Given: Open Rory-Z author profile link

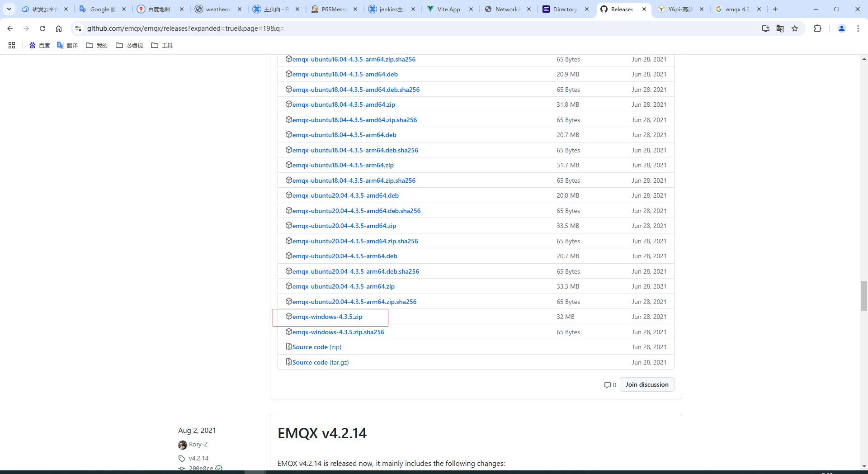Looking at the screenshot, I should 198,444.
